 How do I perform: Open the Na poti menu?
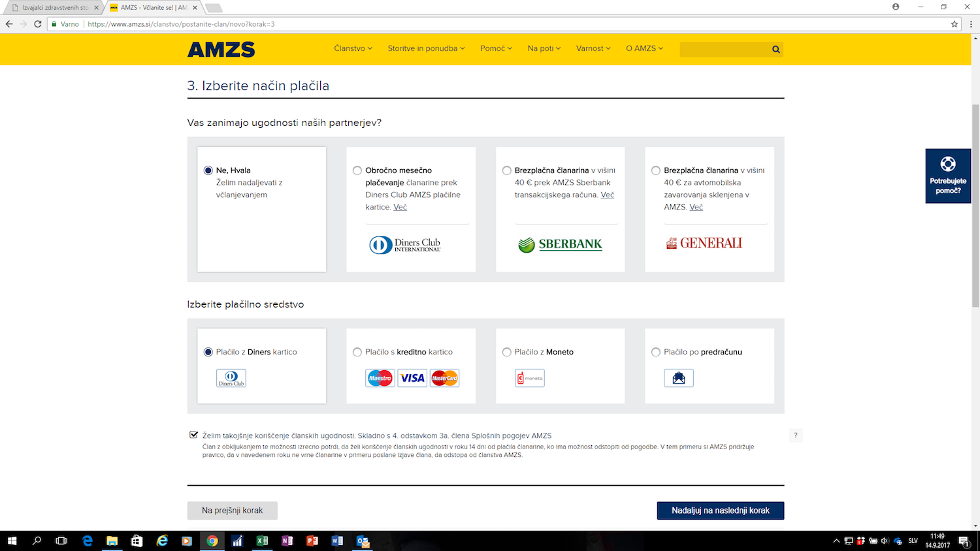tap(544, 48)
